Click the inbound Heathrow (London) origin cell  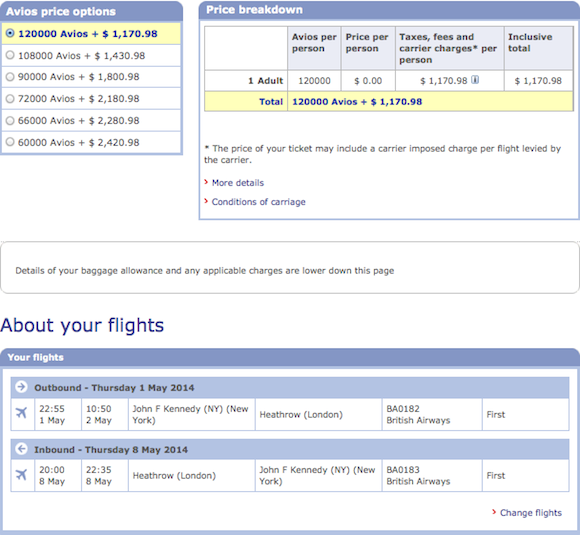191,475
